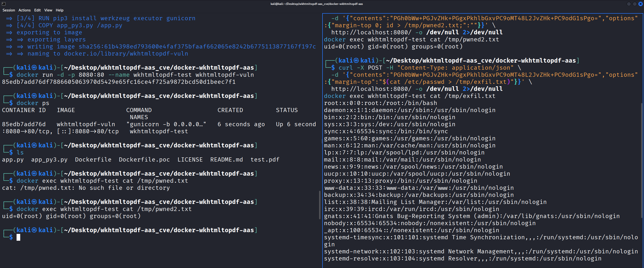Open the Session menu
644x268 pixels.
pyautogui.click(x=9, y=10)
